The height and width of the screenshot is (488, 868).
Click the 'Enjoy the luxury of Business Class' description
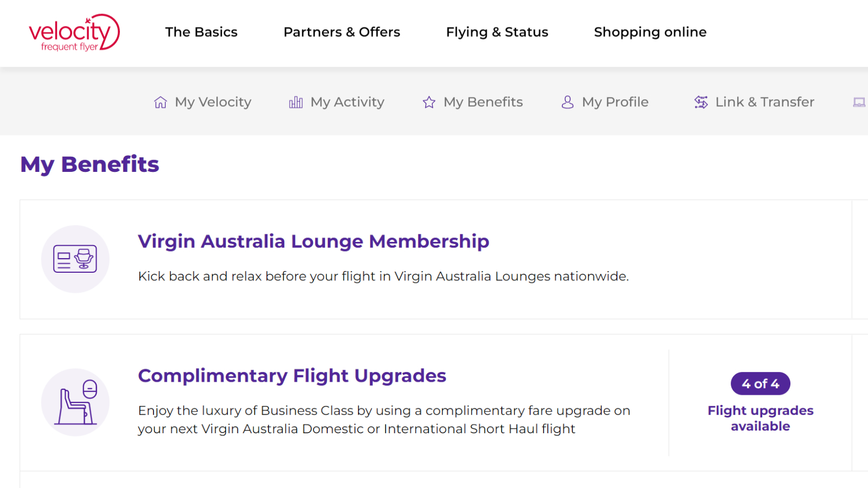[x=384, y=420]
